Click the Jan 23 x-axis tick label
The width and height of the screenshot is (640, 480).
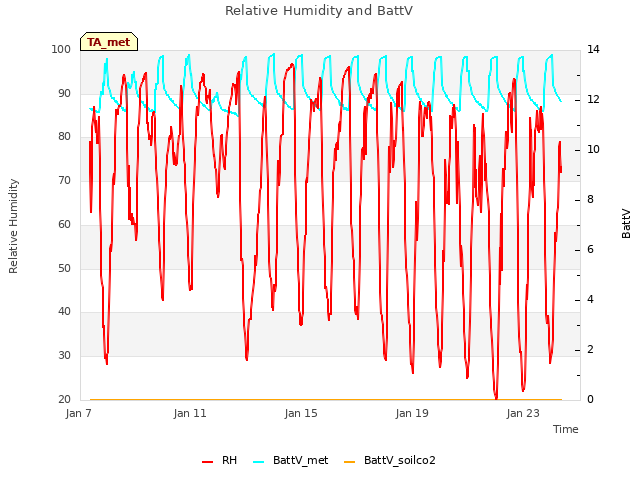(x=523, y=413)
